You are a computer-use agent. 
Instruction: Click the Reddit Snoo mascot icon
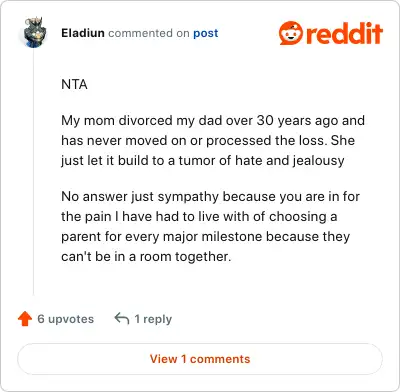click(291, 33)
